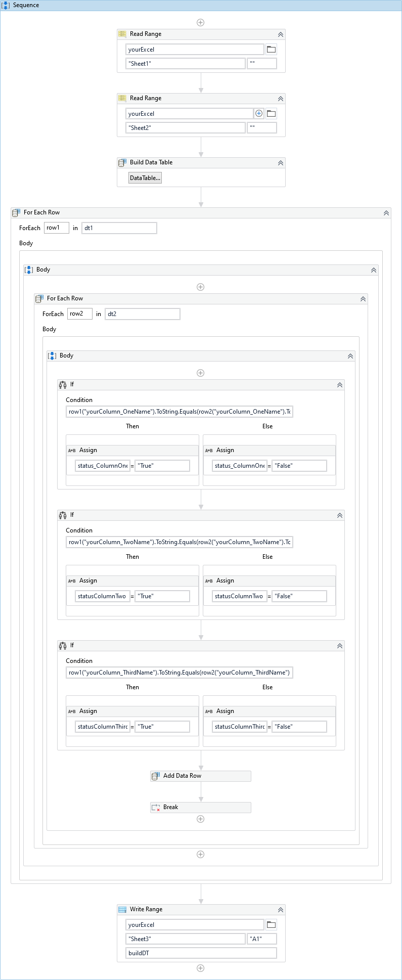Edit "False" value for statusColumnThird assign
Viewport: 402px width, 980px height.
pyautogui.click(x=299, y=727)
